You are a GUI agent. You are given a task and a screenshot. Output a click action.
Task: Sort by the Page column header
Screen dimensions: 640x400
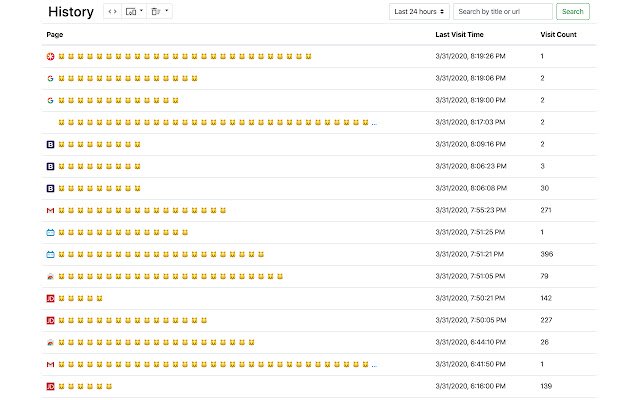55,35
